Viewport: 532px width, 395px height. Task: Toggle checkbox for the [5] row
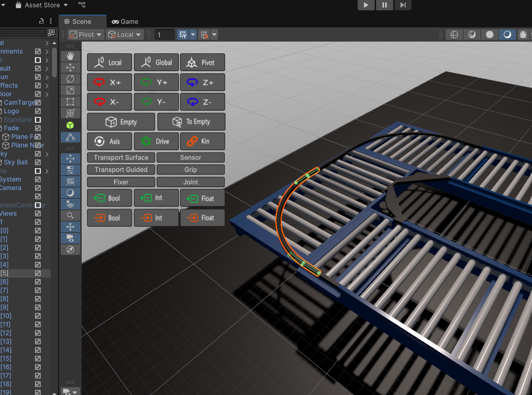point(38,273)
